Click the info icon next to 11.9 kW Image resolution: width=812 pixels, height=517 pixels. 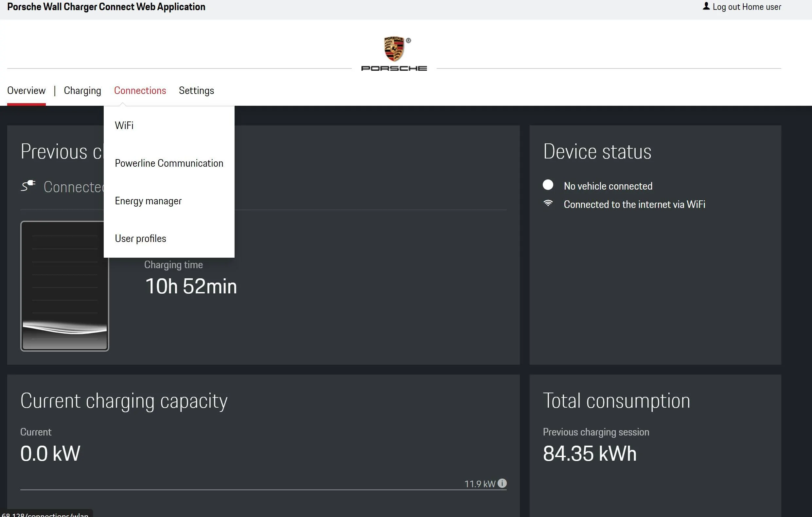(502, 483)
